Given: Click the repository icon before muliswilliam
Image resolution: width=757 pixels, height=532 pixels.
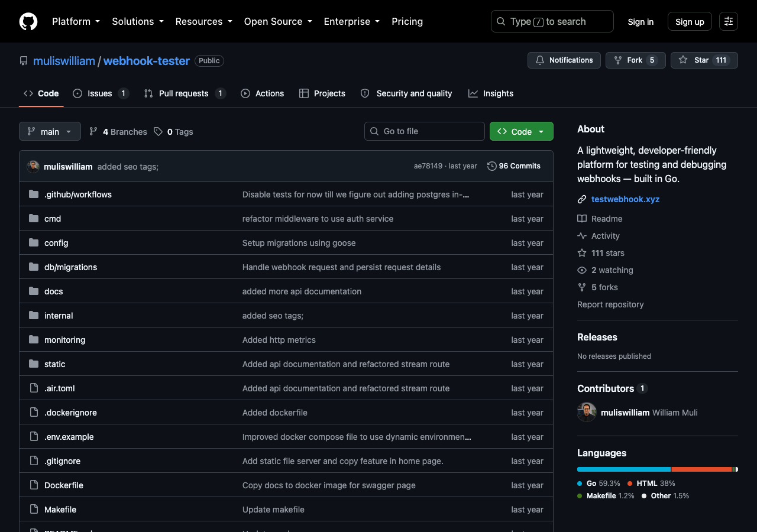Looking at the screenshot, I should pyautogui.click(x=24, y=61).
